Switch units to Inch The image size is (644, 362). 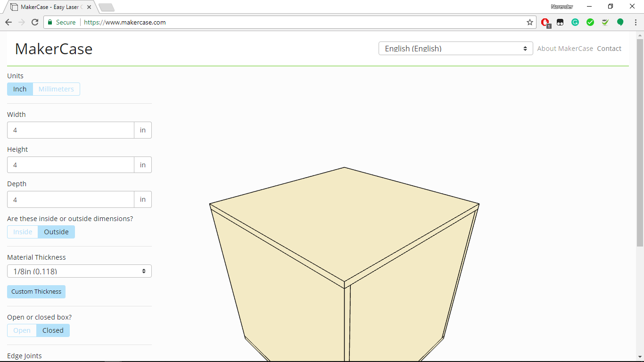click(20, 89)
